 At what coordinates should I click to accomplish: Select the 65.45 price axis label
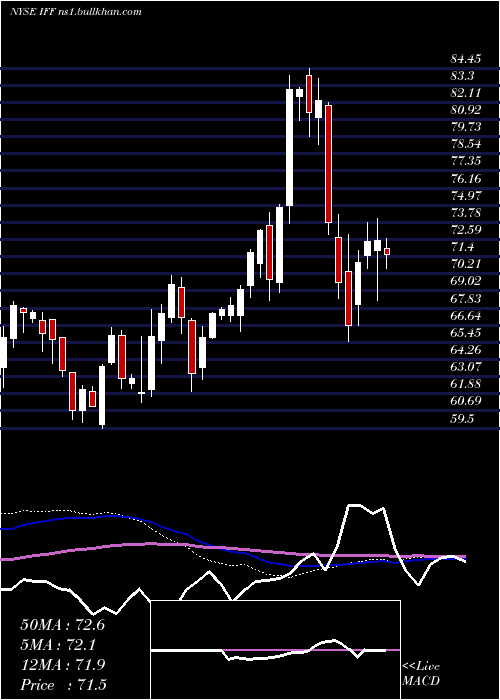point(466,332)
